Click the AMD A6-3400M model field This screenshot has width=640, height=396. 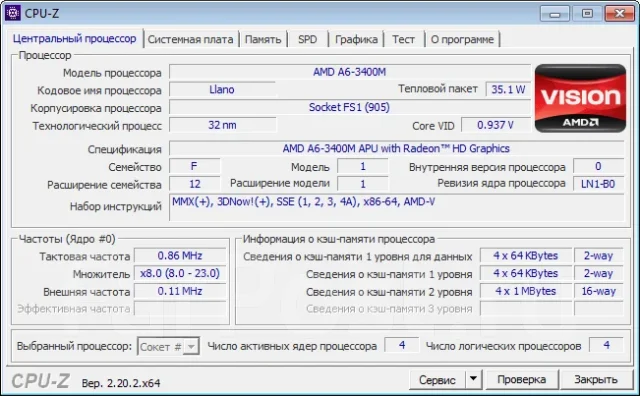pyautogui.click(x=350, y=72)
